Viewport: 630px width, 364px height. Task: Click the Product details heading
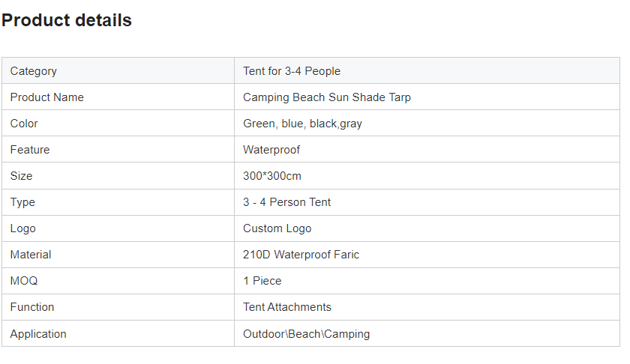click(x=67, y=21)
